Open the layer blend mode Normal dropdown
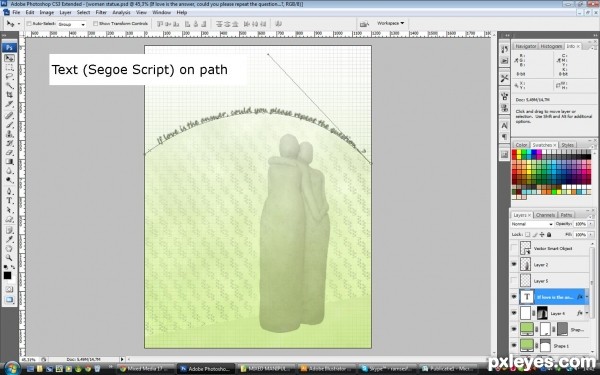Viewport: 600px width, 375px height. tap(532, 224)
